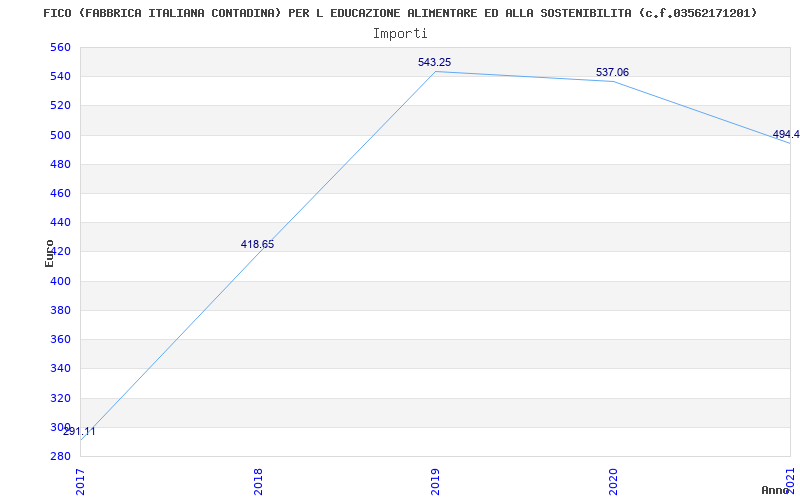Click the Euro y-axis title

coord(49,253)
